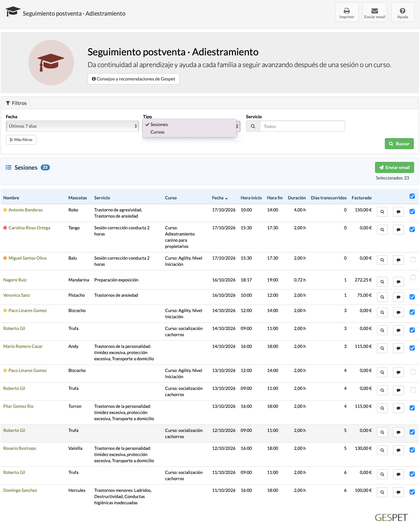Uncheck Veronica Sanz row checkbox

tap(412, 297)
